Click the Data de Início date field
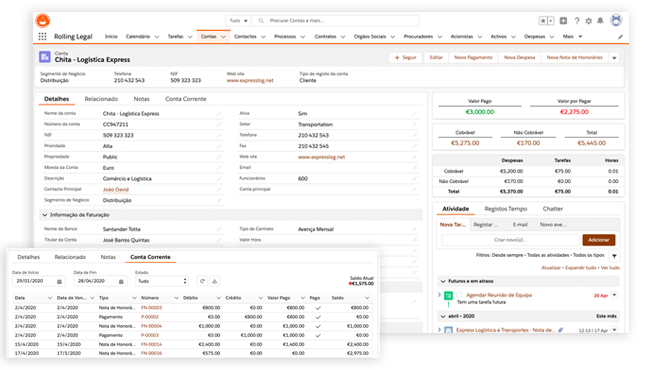645x370 pixels. [x=39, y=281]
